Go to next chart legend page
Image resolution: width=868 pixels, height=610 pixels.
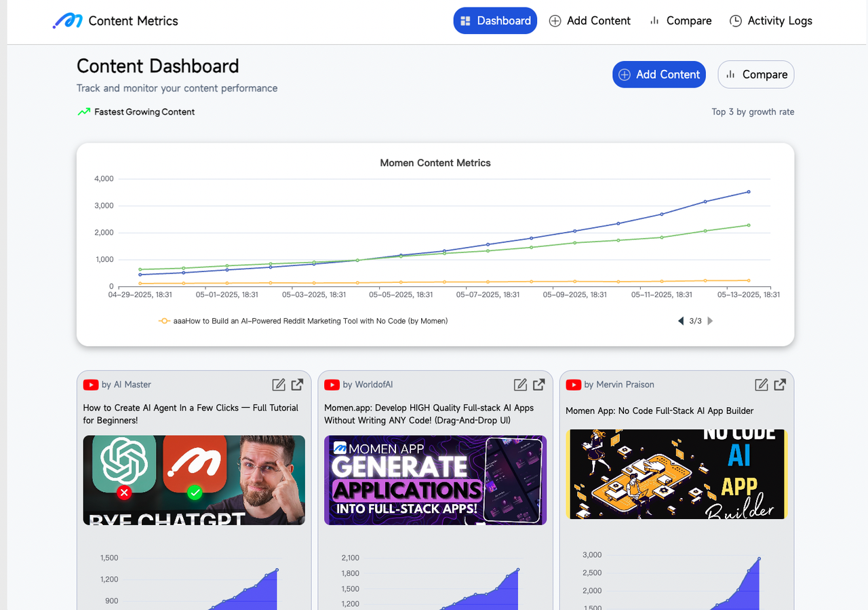click(x=710, y=321)
